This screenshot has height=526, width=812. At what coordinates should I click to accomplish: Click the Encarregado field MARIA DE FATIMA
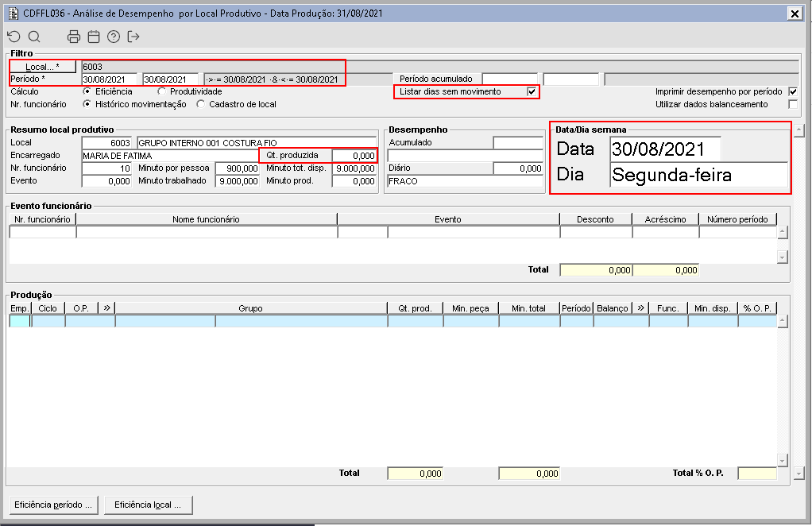tap(170, 155)
